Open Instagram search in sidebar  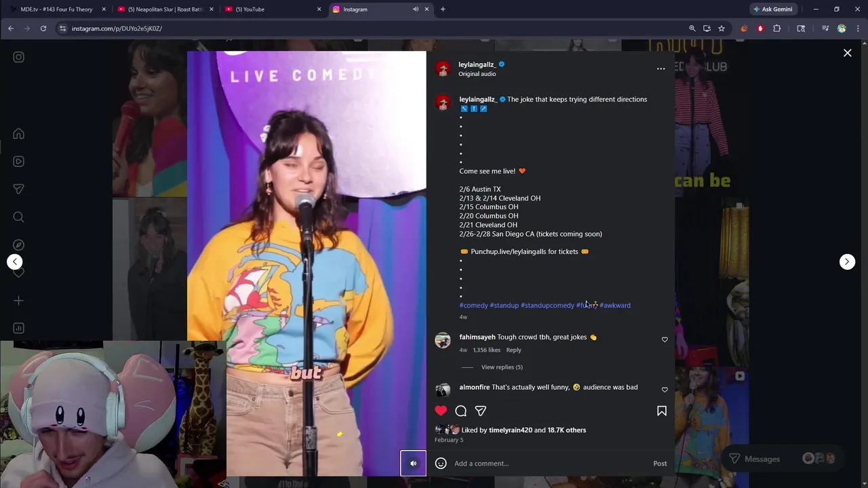click(18, 217)
